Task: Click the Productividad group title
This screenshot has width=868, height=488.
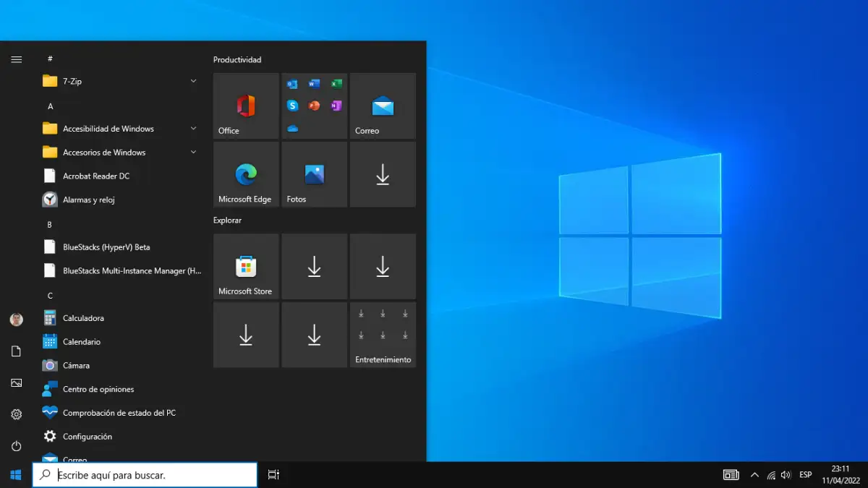Action: [237, 60]
